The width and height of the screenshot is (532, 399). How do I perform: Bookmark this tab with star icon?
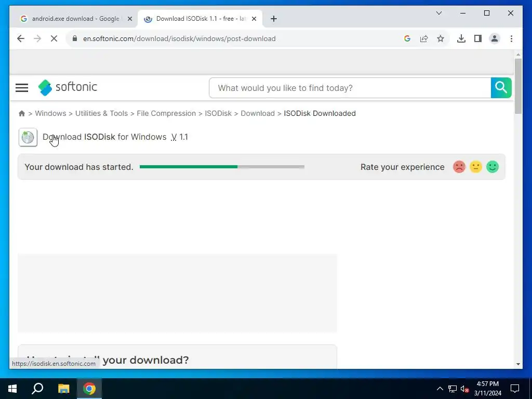[441, 38]
